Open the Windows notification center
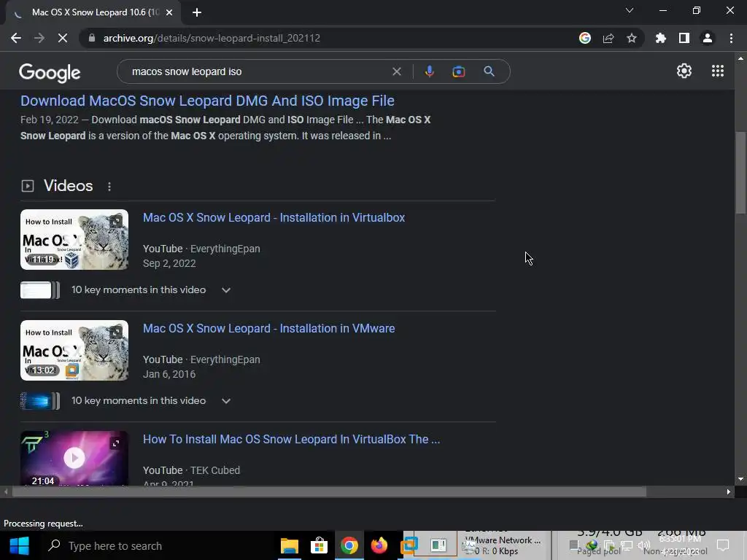This screenshot has width=747, height=560. (x=723, y=545)
